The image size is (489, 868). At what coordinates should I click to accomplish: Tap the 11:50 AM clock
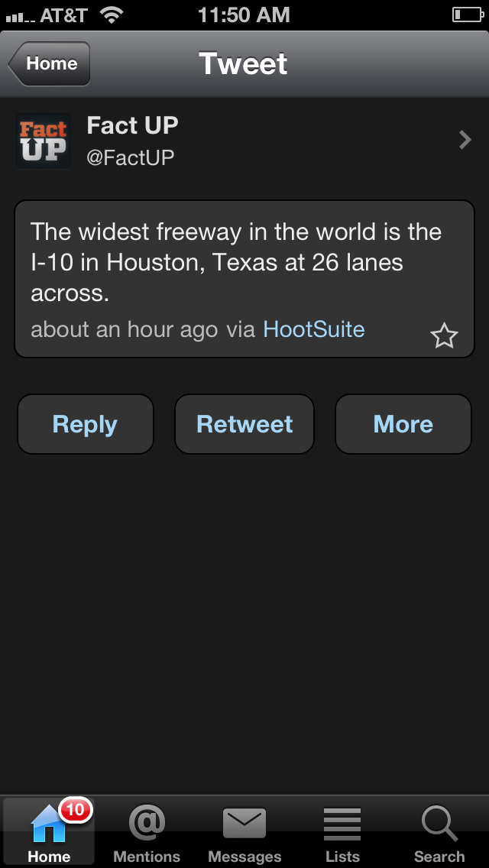click(x=244, y=15)
